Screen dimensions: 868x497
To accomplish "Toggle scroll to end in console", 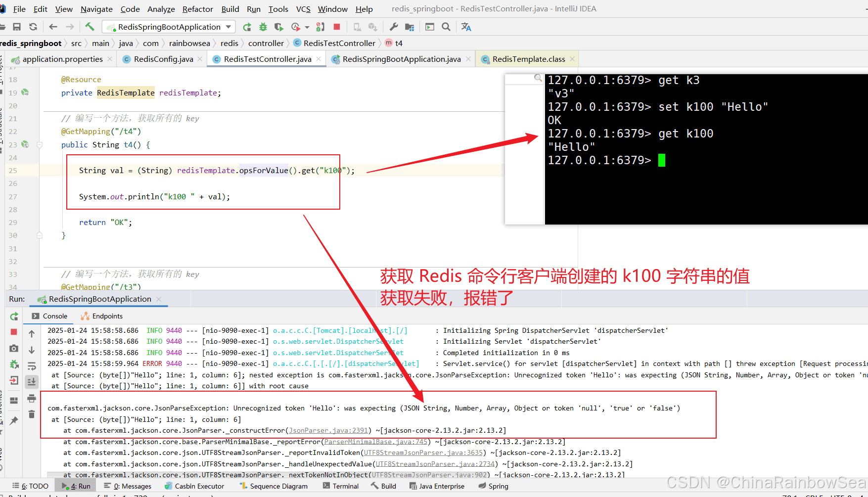I will [32, 381].
